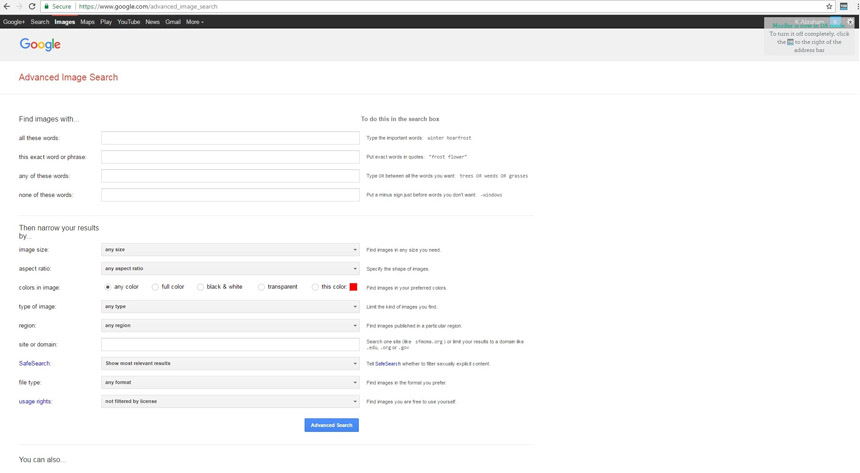Click the 'You can also...' text
The width and height of the screenshot is (860, 473).
tap(42, 460)
